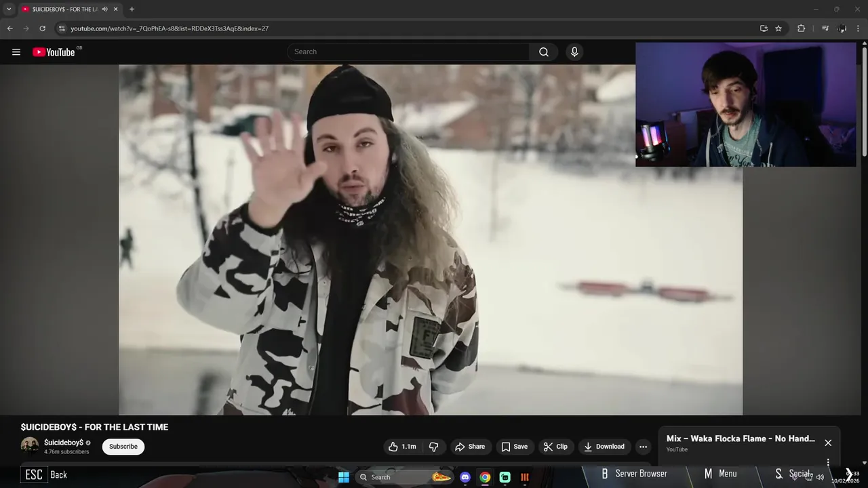Like the video with the thumbs-up
Viewport: 868px width, 488px height.
pos(401,447)
